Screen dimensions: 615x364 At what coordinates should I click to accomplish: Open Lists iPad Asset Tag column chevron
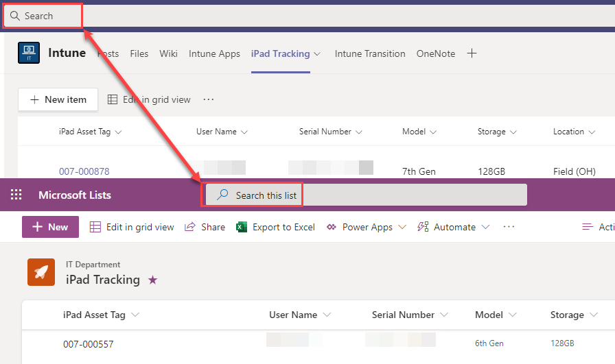point(135,315)
